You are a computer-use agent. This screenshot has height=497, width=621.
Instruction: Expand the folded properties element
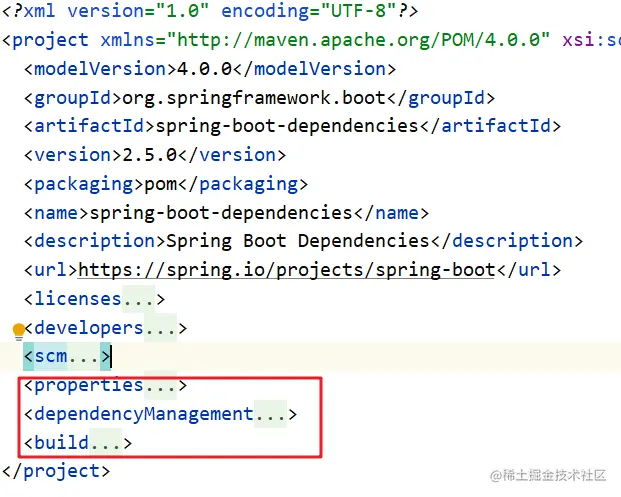point(160,385)
